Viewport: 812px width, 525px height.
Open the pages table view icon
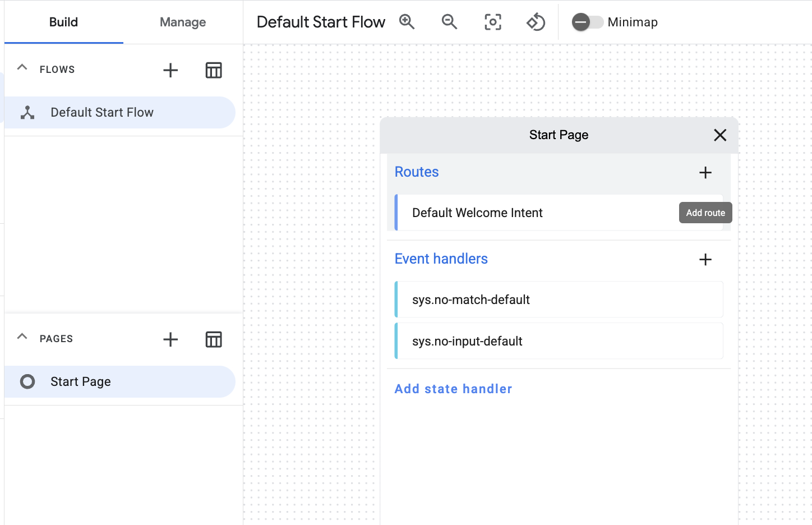tap(214, 339)
